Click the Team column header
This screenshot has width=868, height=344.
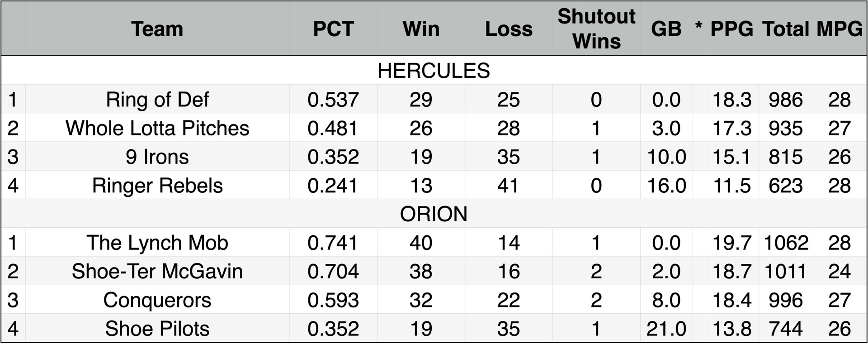(157, 29)
